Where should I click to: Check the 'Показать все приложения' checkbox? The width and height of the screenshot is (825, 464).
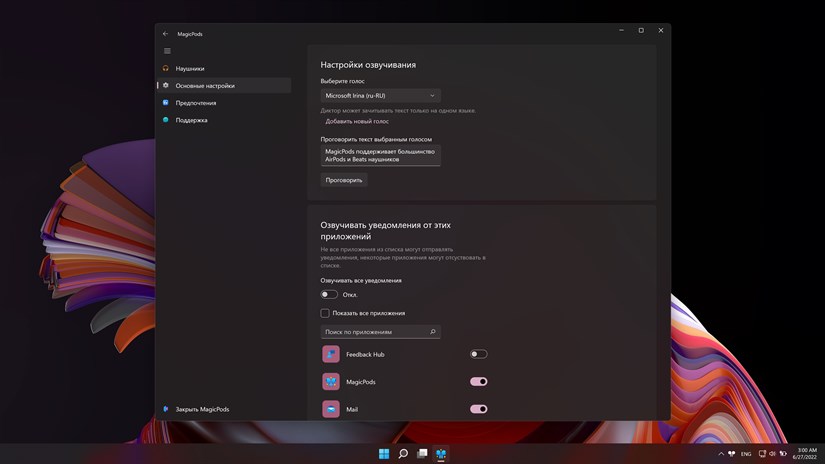click(x=325, y=313)
